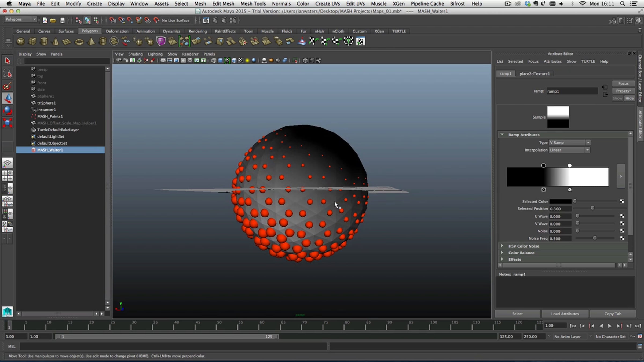Switch to the place2dTexture1 tab
This screenshot has width=644, height=362.
tap(535, 74)
